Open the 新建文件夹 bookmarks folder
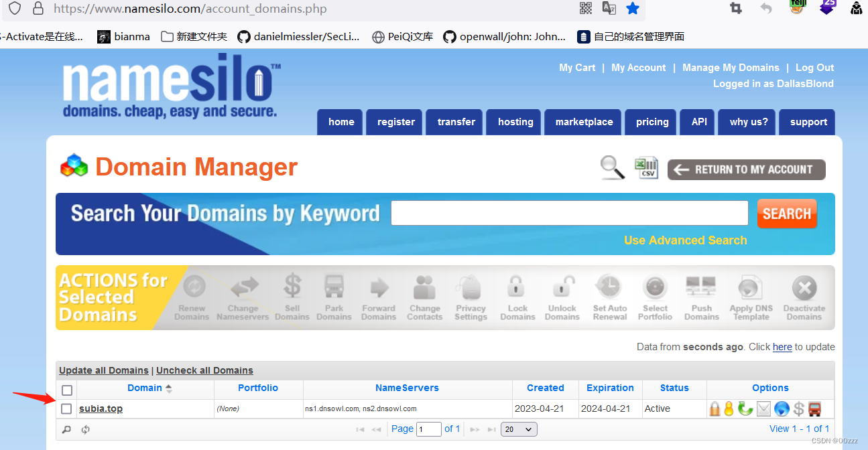 [x=194, y=37]
